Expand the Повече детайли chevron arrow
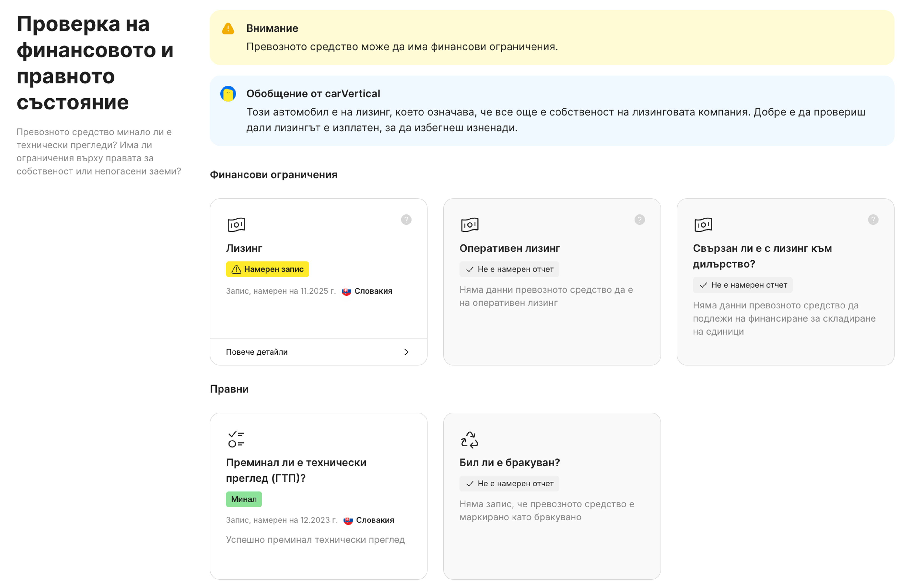This screenshot has height=588, width=912. point(406,352)
